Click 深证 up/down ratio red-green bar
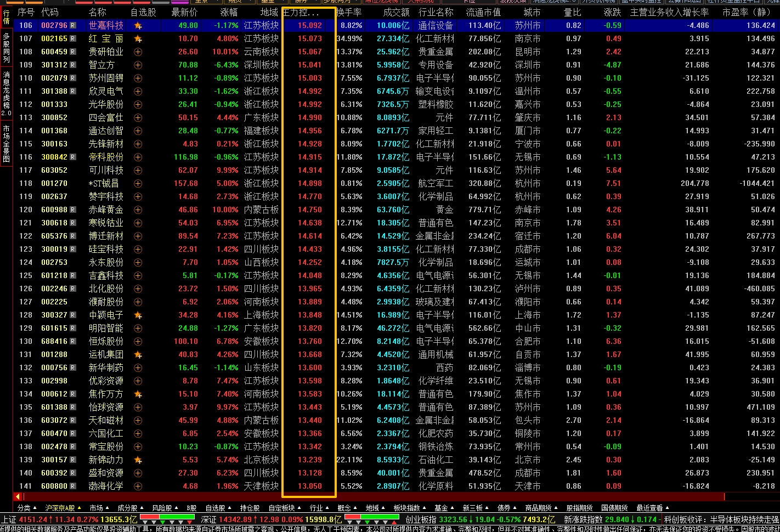 click(371, 517)
